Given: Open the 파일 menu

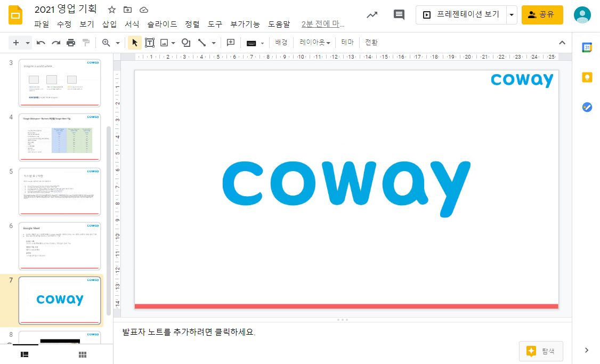Looking at the screenshot, I should click(x=42, y=24).
